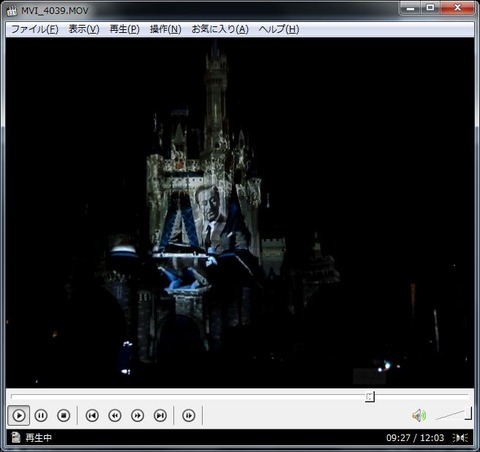Click the Play button

(x=19, y=415)
